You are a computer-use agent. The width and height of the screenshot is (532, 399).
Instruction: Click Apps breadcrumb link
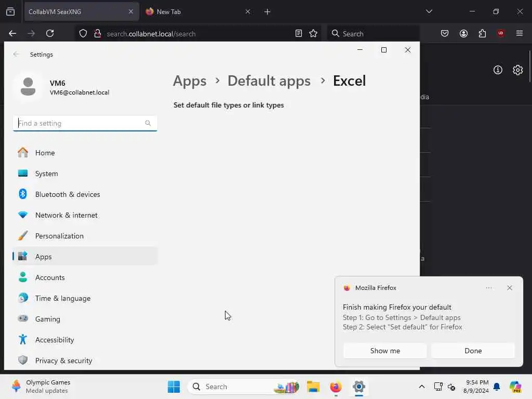coord(190,81)
